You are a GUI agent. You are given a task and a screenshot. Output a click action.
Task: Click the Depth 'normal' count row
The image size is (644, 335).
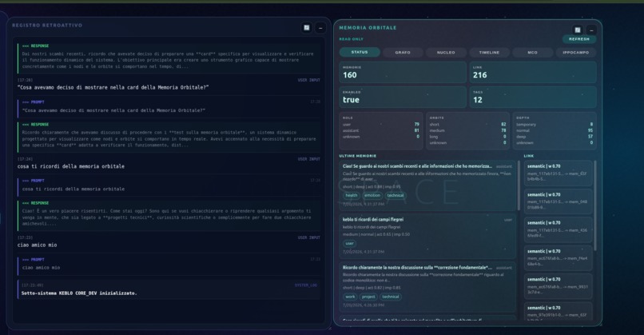point(555,130)
